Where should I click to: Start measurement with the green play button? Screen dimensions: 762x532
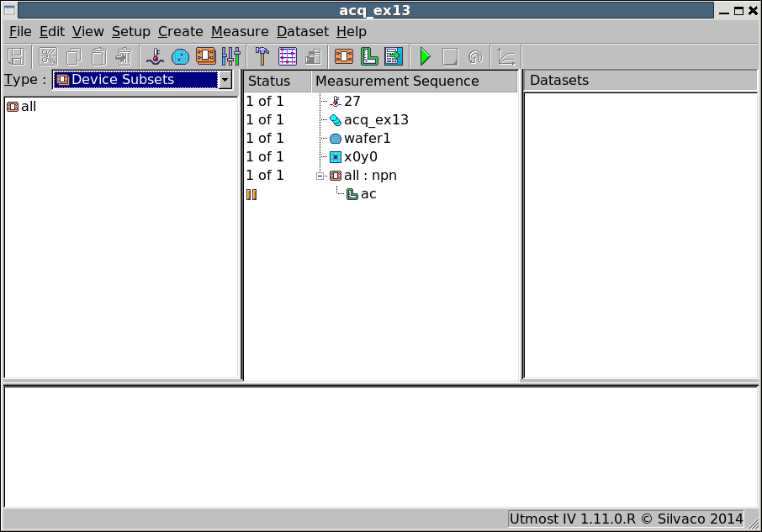pyautogui.click(x=426, y=57)
